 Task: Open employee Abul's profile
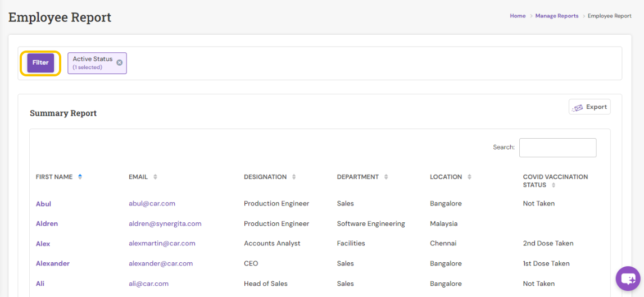[43, 203]
